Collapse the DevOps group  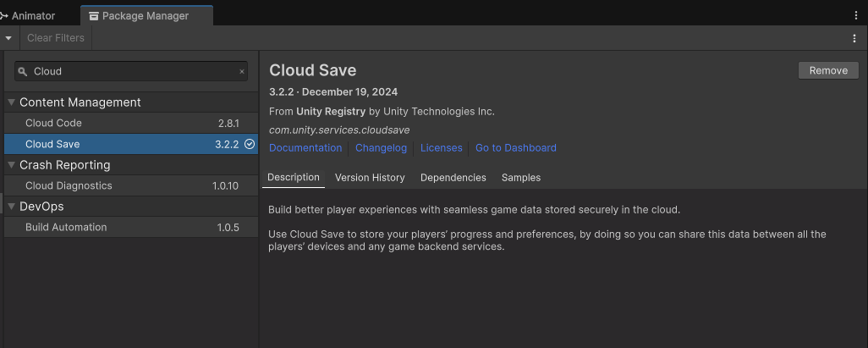click(12, 207)
